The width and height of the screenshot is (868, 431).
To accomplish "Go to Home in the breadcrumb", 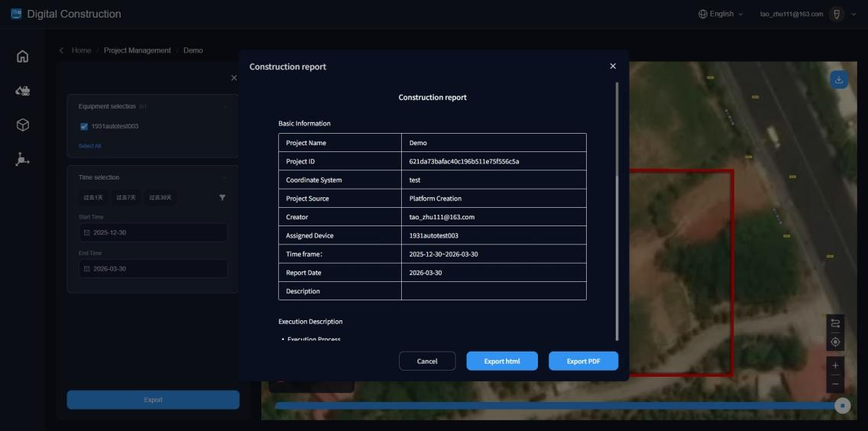I will tap(81, 50).
